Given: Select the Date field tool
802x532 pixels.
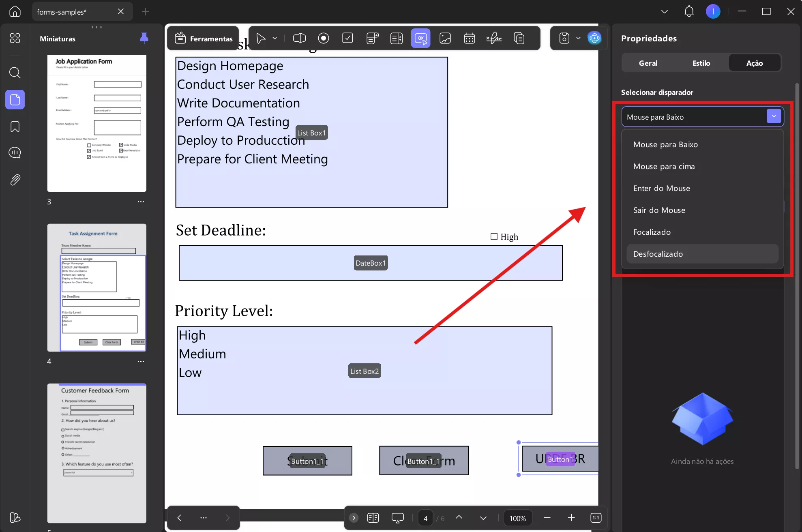Looking at the screenshot, I should [x=469, y=38].
